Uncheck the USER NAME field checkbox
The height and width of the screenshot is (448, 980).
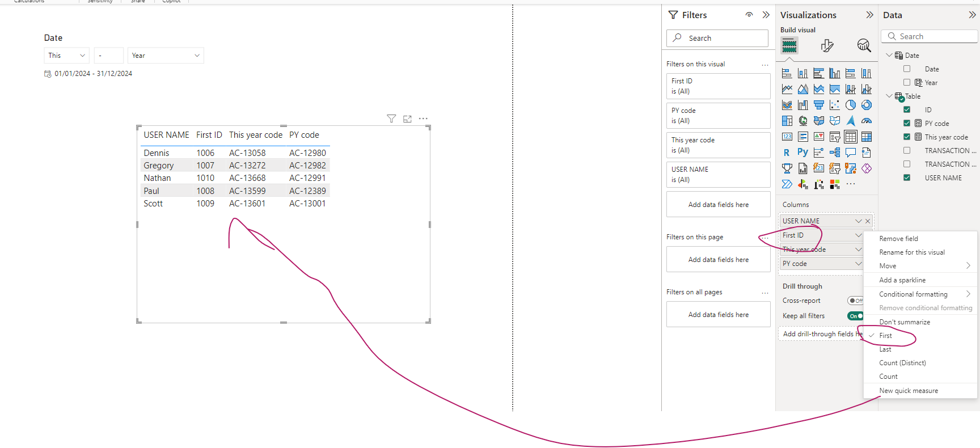pos(907,177)
